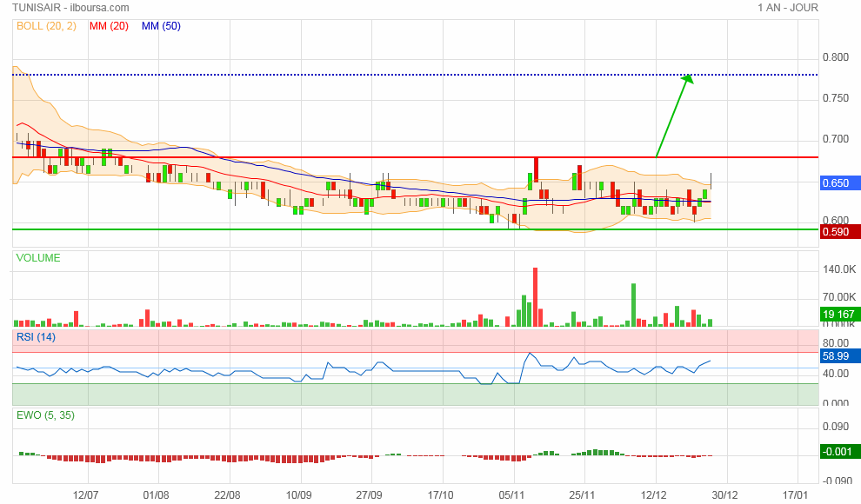Click the RSI (14) indicator label

[36, 337]
